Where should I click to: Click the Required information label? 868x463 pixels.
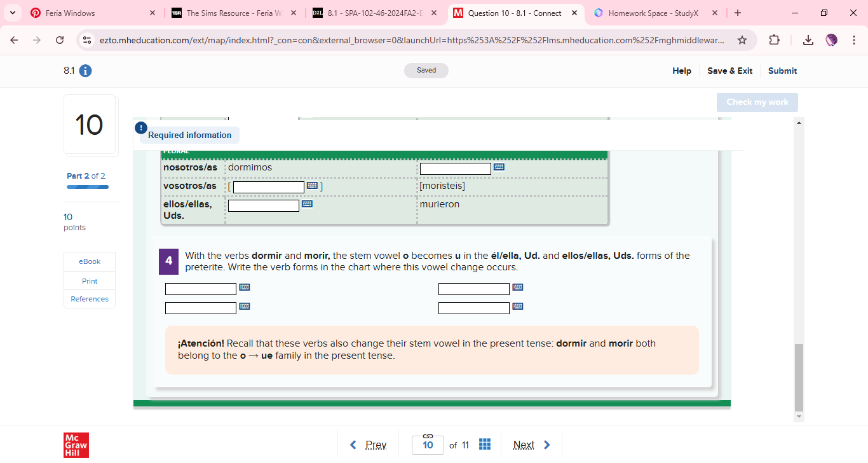click(189, 135)
